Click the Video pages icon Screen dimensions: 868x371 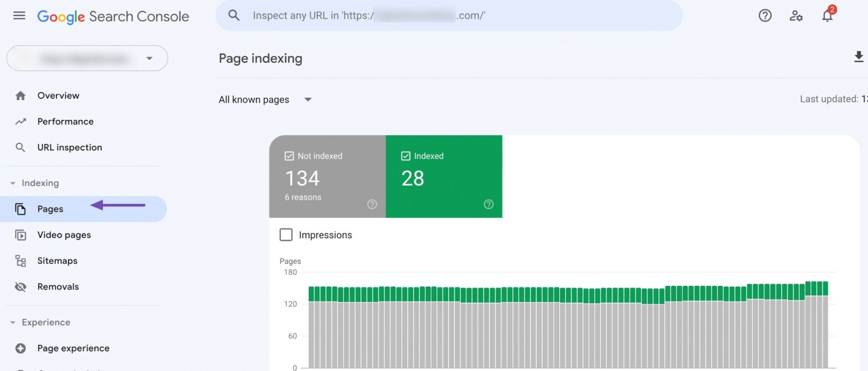20,235
